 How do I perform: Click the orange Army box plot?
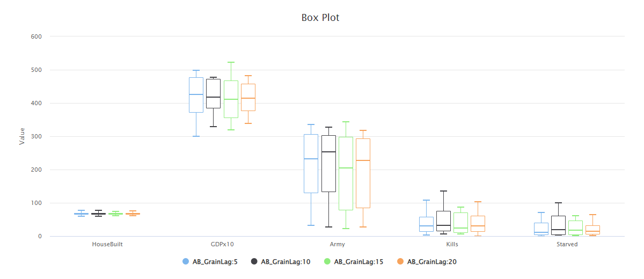click(363, 173)
